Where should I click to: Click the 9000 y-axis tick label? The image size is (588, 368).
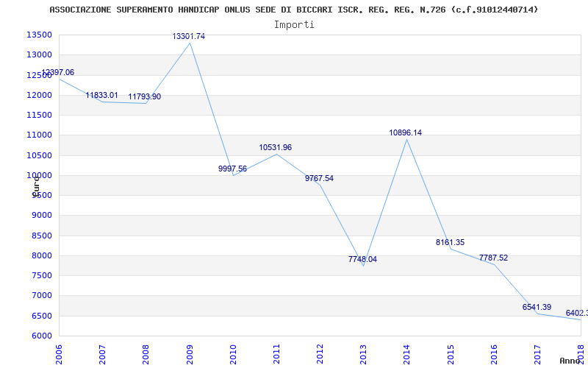pos(41,216)
